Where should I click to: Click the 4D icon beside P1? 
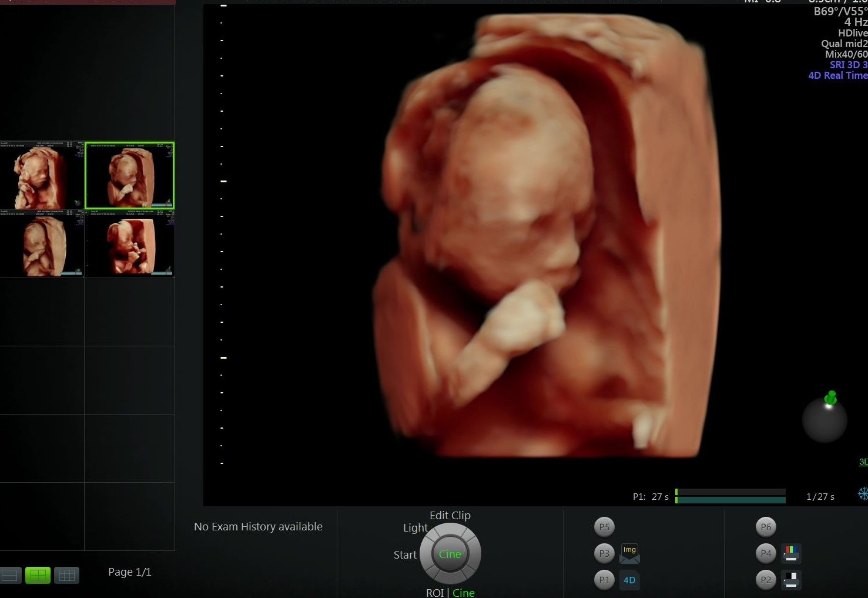pyautogui.click(x=629, y=580)
